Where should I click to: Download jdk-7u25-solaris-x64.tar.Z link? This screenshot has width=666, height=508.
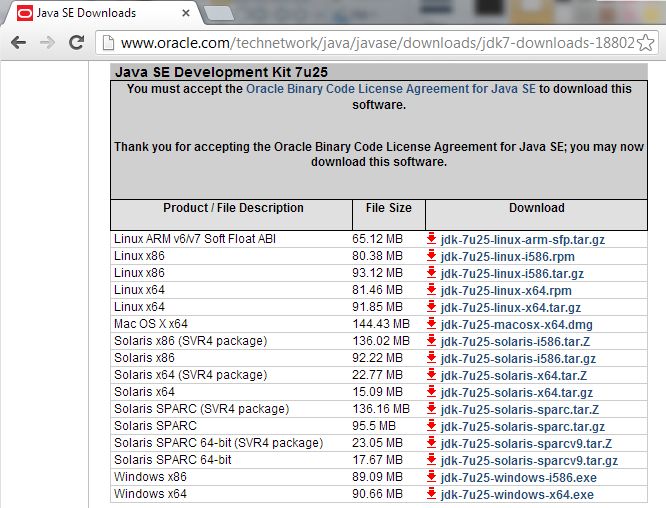(x=514, y=375)
